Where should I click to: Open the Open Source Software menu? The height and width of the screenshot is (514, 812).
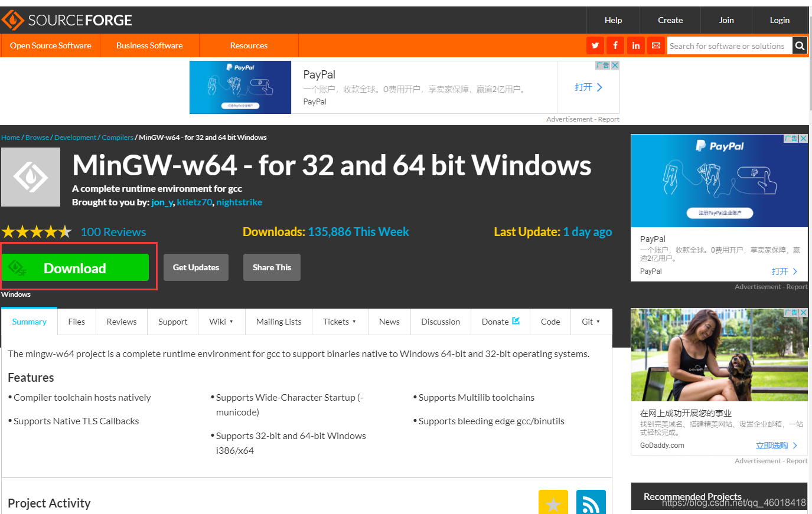51,45
